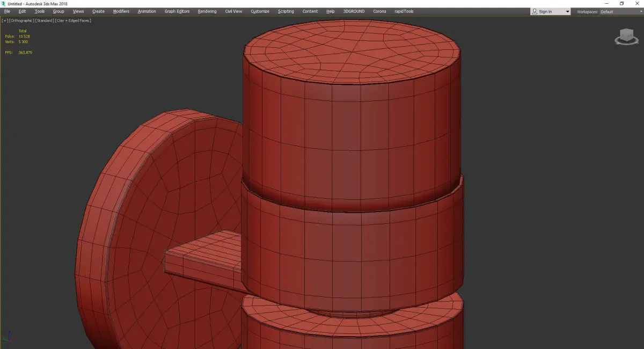This screenshot has height=349, width=644.
Task: Open the File menu
Action: (x=7, y=11)
